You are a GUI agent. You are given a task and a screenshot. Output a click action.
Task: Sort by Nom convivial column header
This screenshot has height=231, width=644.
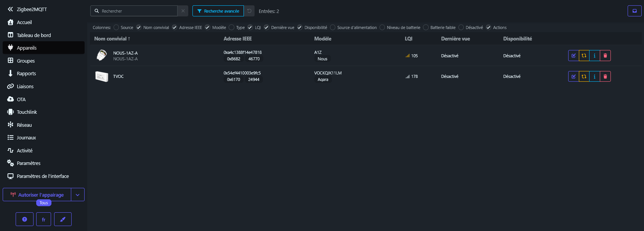(112, 39)
